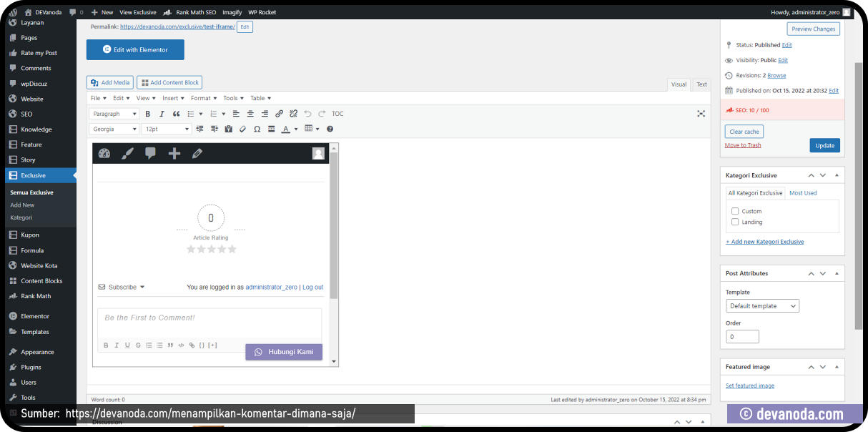Open numbered list style dropdown arrow
The image size is (868, 432).
223,114
